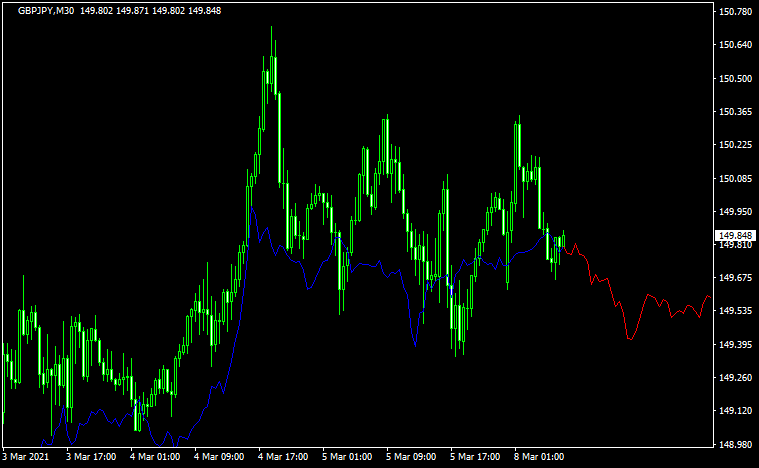Select the 4 Mar 17:00 time label
This screenshot has height=468, width=759.
(x=283, y=457)
